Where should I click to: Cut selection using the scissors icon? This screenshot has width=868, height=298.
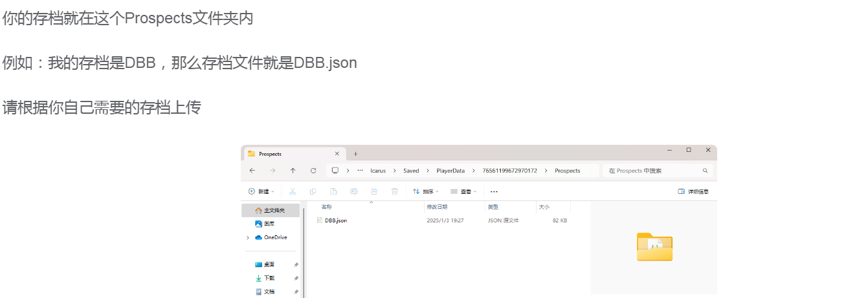click(293, 191)
